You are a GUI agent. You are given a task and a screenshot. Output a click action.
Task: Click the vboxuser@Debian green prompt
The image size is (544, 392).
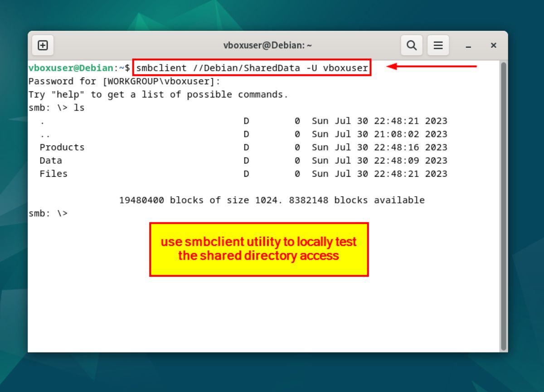tap(71, 68)
